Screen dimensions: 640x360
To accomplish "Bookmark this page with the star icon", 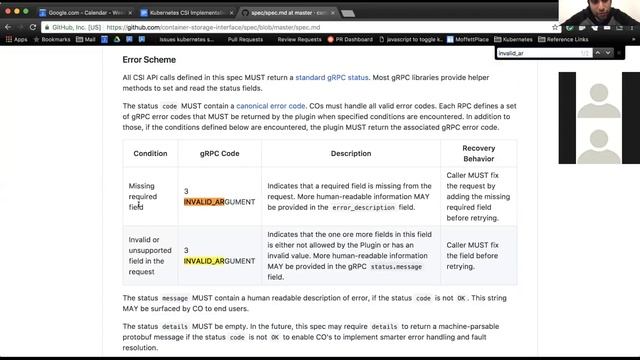I will point(555,27).
